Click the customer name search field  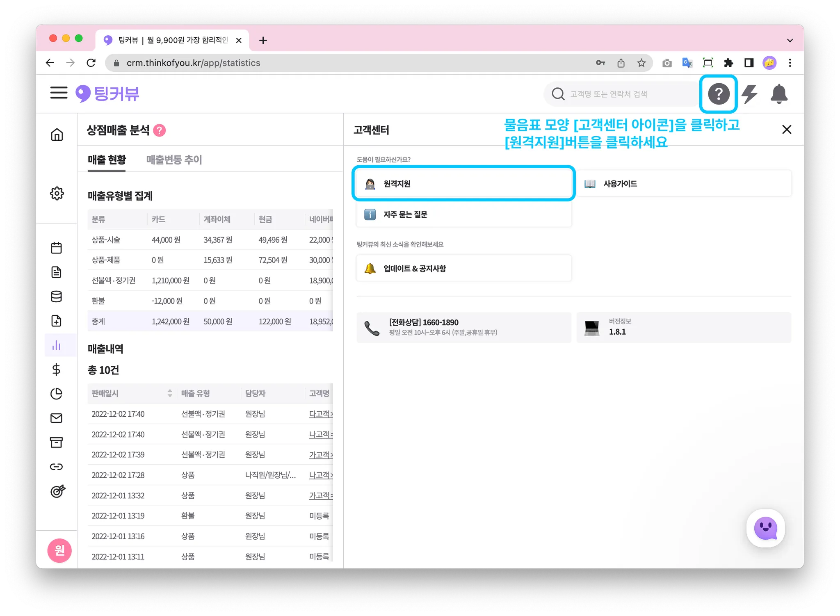tap(628, 94)
